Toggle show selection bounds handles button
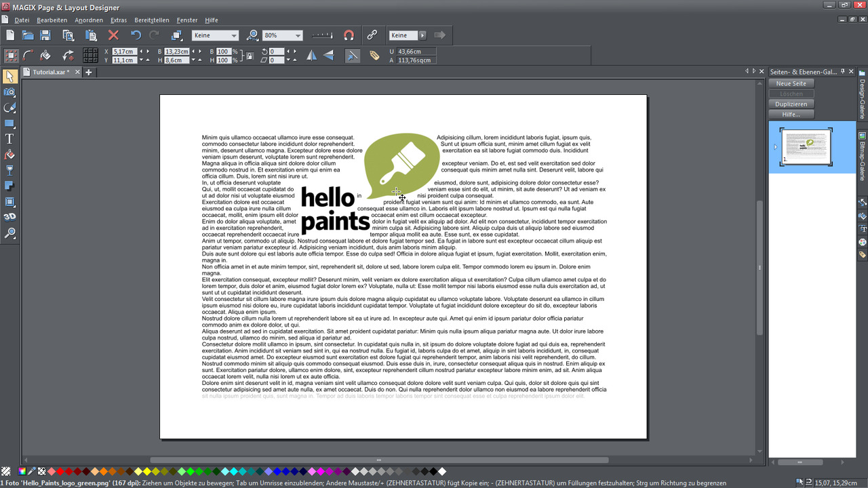Screen dimensions: 868x488 (x=11, y=56)
